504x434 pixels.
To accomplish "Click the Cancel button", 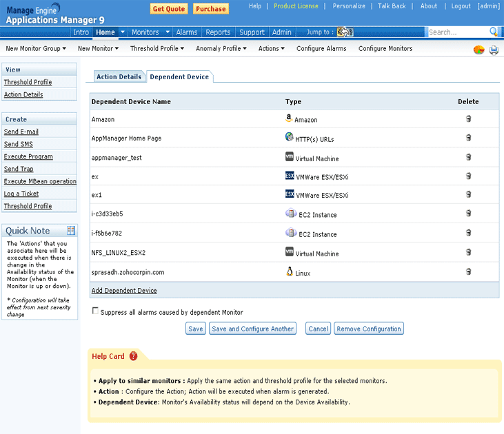I will coord(318,329).
